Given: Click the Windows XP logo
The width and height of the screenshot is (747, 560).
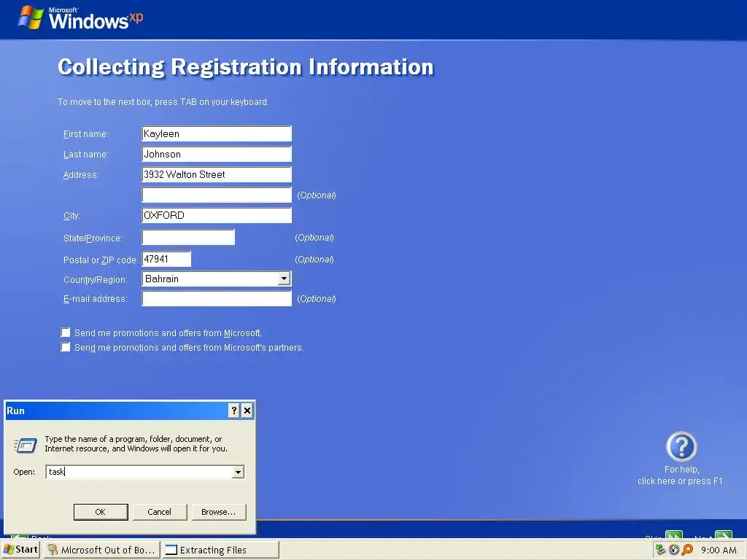Looking at the screenshot, I should click(80, 18).
